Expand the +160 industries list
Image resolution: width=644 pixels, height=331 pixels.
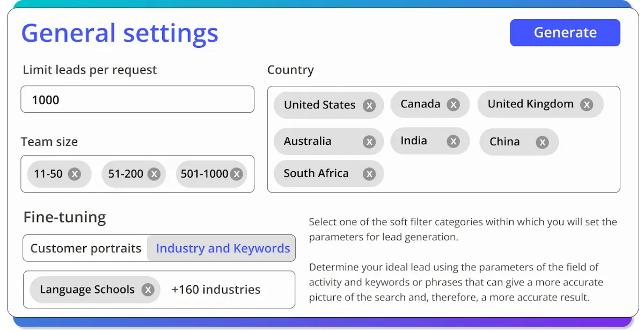tap(216, 290)
